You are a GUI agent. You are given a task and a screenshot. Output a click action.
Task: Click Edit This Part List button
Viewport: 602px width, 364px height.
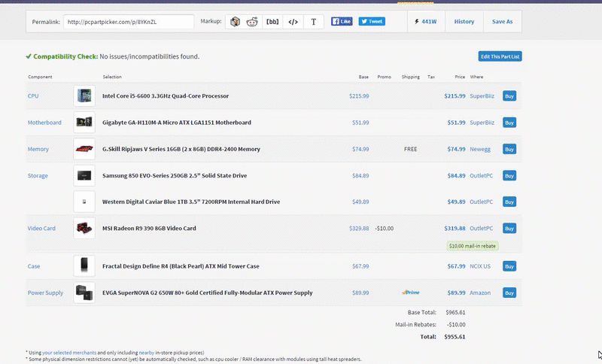(500, 56)
